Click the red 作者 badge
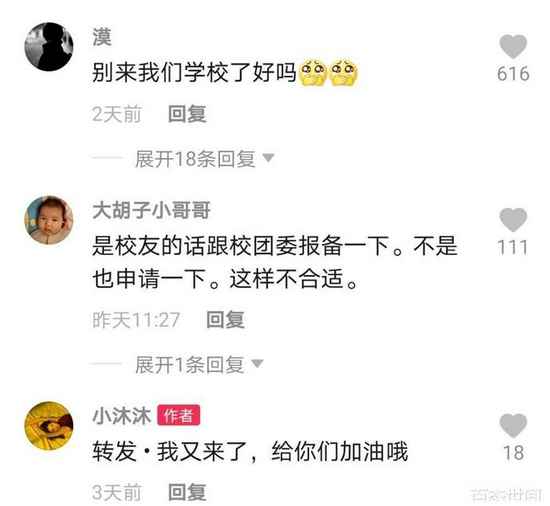Viewport: 550px width, 506px height. [x=179, y=416]
